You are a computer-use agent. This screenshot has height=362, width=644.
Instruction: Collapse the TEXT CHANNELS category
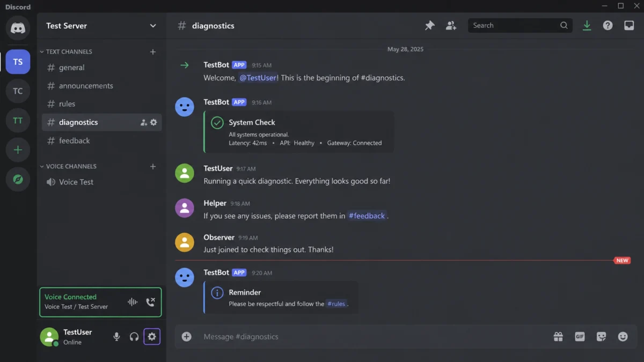coord(65,51)
